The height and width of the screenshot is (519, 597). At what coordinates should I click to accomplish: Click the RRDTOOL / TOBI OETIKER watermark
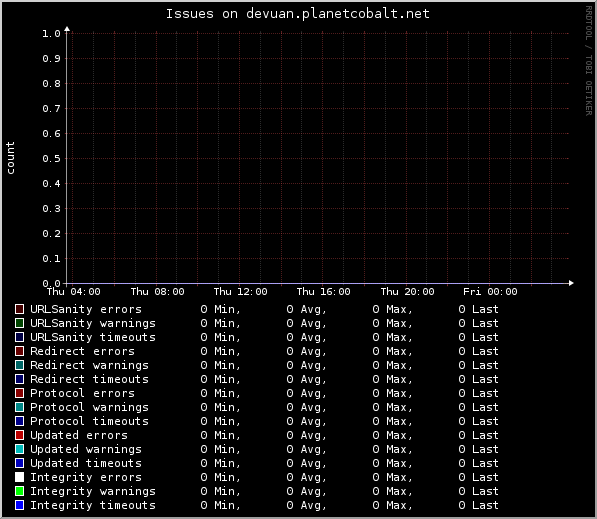pos(589,61)
